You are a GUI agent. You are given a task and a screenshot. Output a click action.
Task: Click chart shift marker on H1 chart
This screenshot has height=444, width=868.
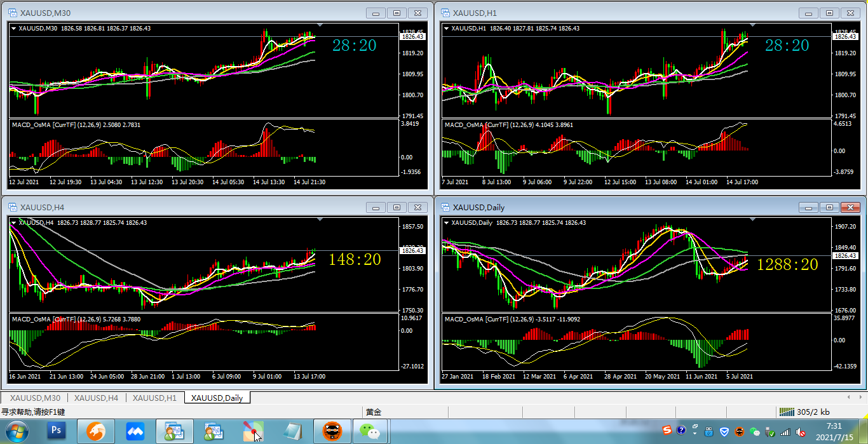point(752,25)
